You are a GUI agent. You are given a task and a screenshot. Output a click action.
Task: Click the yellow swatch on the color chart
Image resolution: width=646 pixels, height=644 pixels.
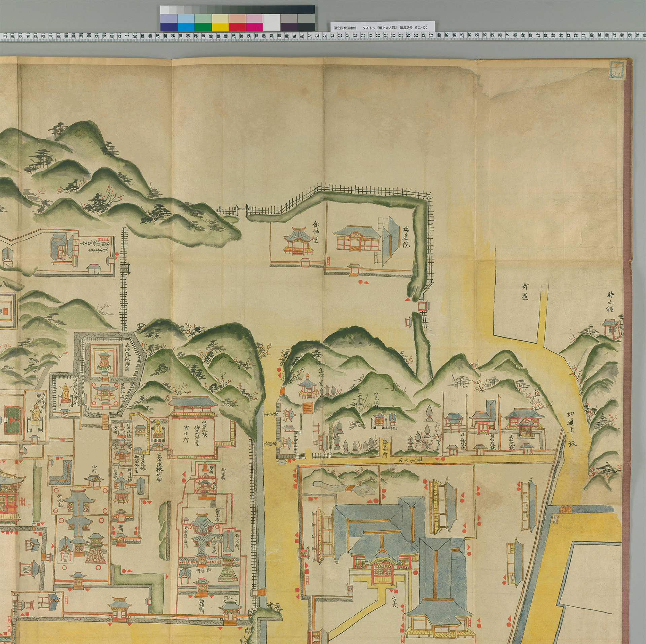point(220,26)
